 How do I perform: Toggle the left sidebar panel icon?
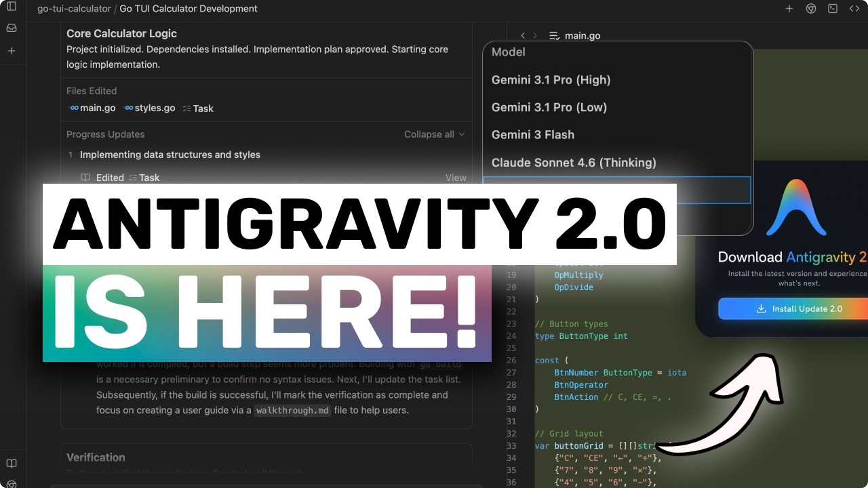pos(12,7)
